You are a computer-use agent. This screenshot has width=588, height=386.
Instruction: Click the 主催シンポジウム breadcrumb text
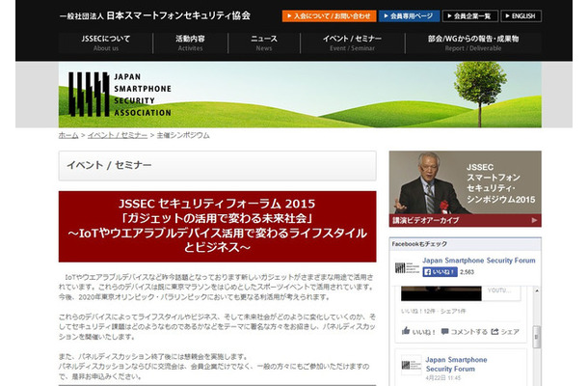tap(183, 135)
